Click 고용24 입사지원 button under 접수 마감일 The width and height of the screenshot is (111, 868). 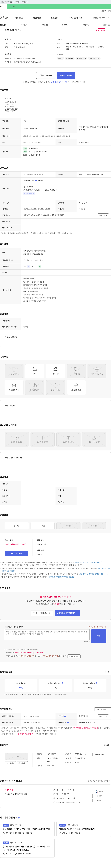click(16, 553)
